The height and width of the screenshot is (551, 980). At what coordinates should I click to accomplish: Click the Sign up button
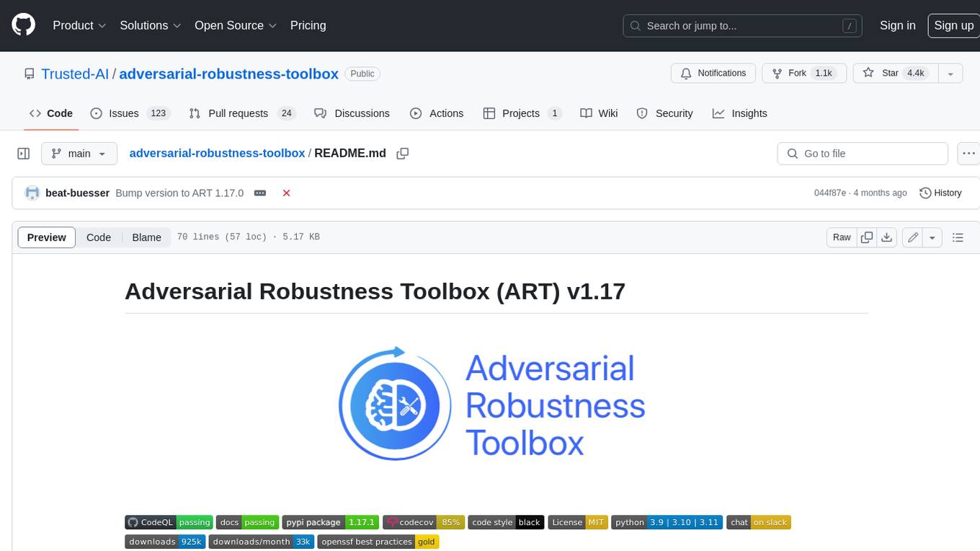pyautogui.click(x=953, y=25)
